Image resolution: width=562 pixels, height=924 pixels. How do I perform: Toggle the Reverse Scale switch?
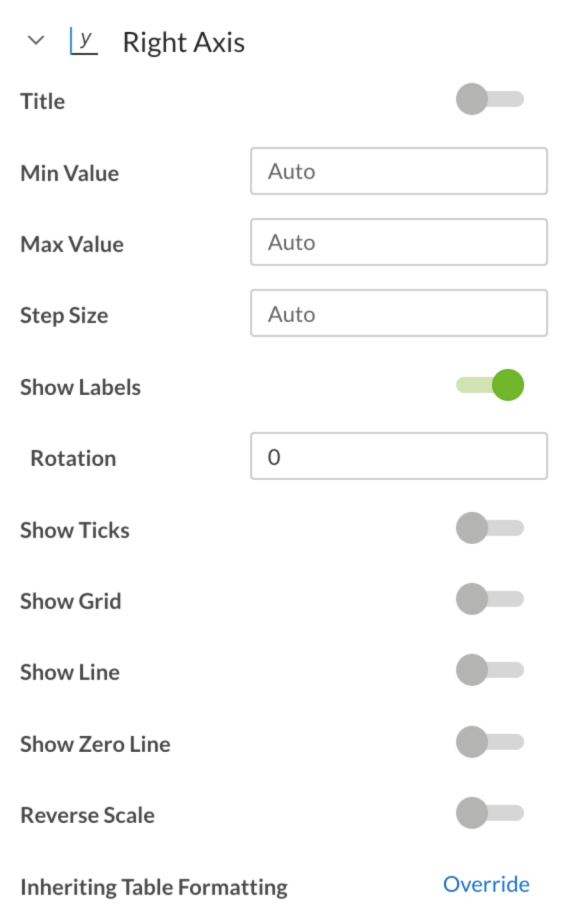(490, 813)
